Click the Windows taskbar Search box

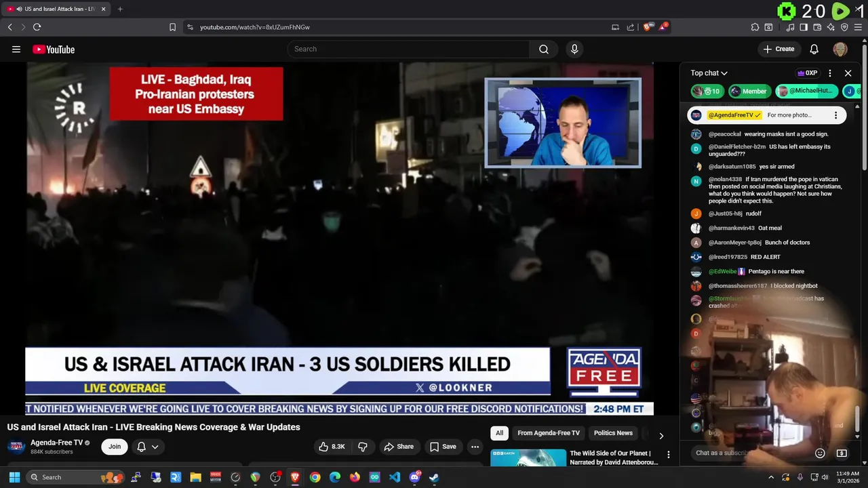pyautogui.click(x=75, y=477)
